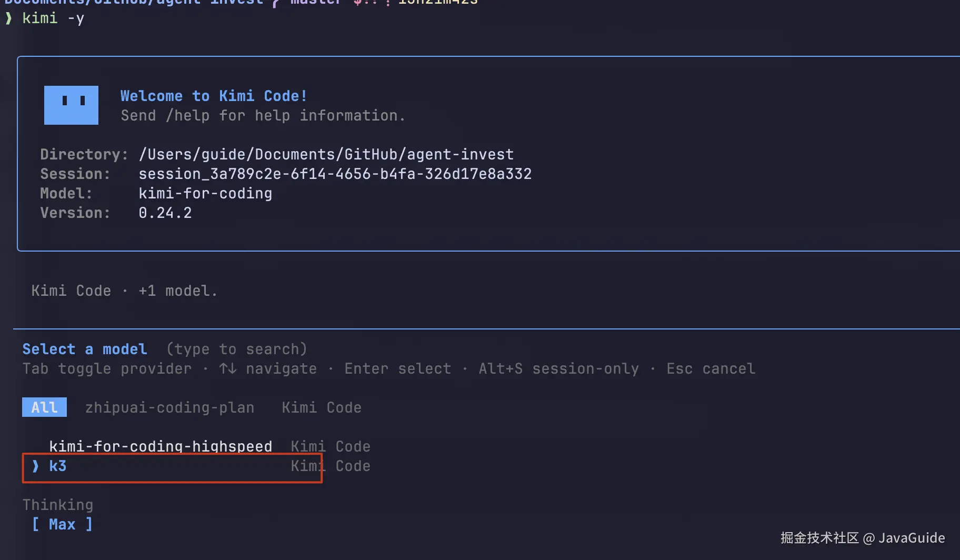Click the kimi-for-coding model value

tap(205, 193)
